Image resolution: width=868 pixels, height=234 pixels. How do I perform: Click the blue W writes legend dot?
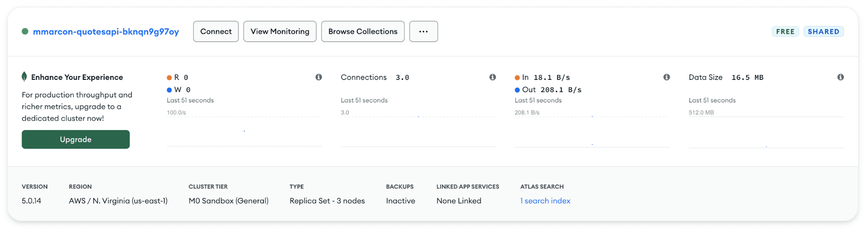(169, 90)
